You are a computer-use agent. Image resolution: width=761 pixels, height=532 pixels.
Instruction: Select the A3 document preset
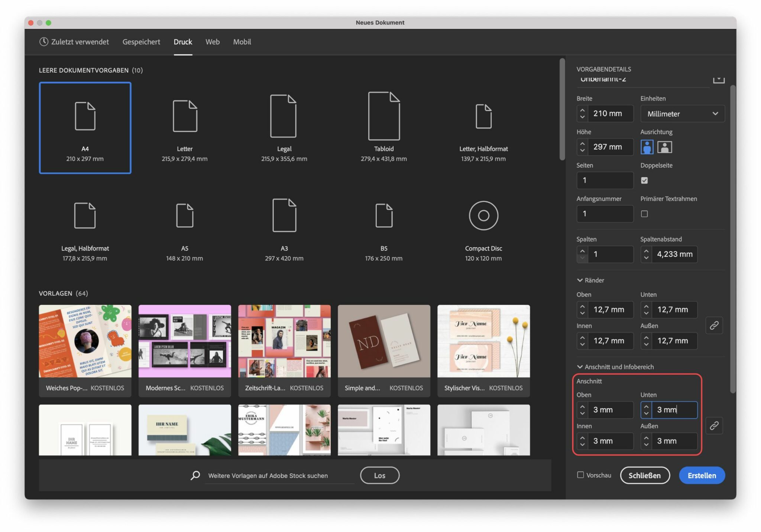[x=284, y=228]
